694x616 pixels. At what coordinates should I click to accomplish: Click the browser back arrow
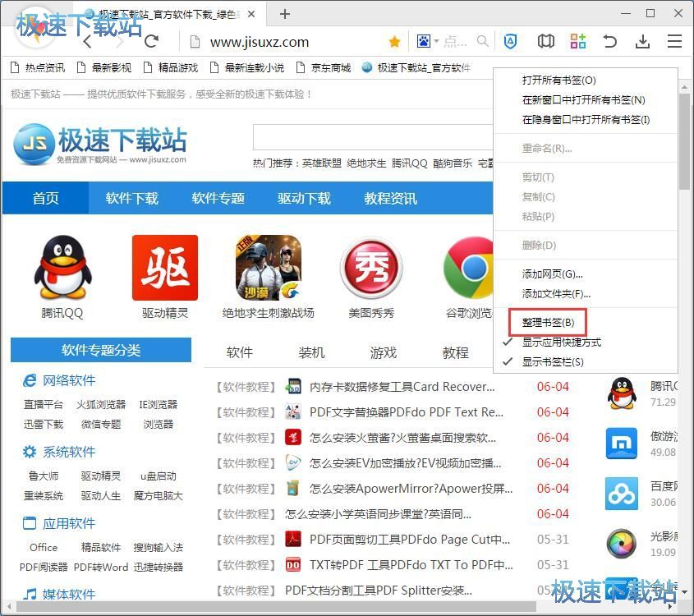click(x=87, y=42)
